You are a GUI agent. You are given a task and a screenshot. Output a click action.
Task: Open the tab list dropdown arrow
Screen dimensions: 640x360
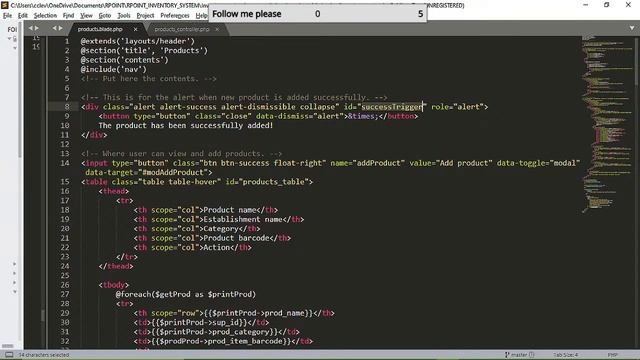pyautogui.click(x=632, y=28)
